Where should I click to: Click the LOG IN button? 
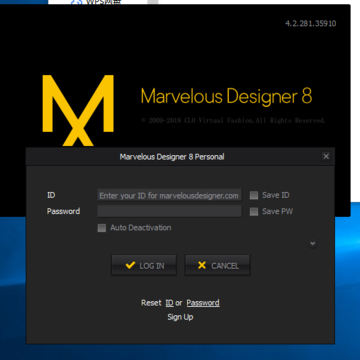pos(144,265)
